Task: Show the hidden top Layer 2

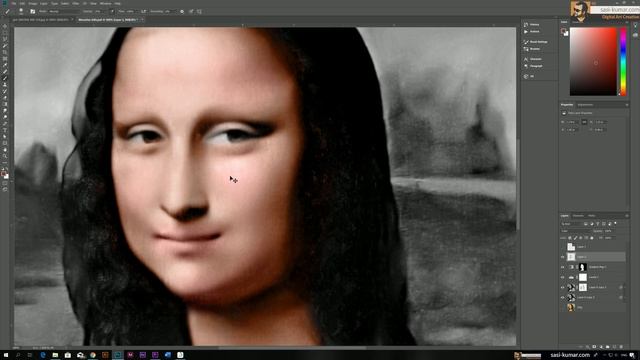Action: tap(562, 247)
